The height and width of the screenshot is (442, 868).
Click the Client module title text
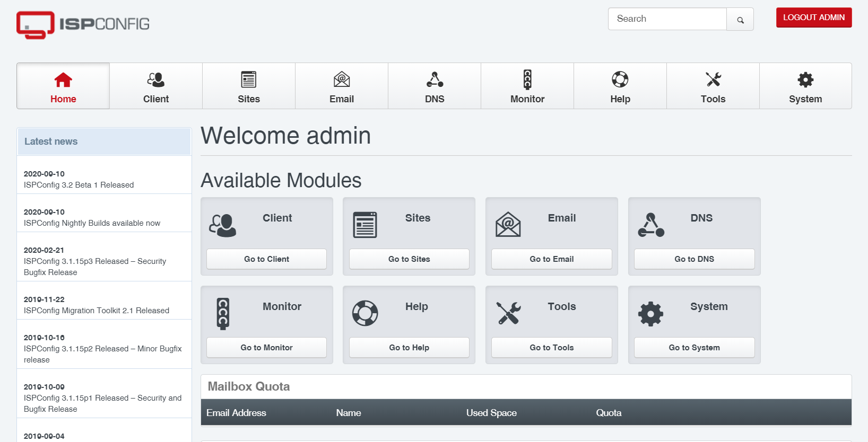click(x=277, y=218)
